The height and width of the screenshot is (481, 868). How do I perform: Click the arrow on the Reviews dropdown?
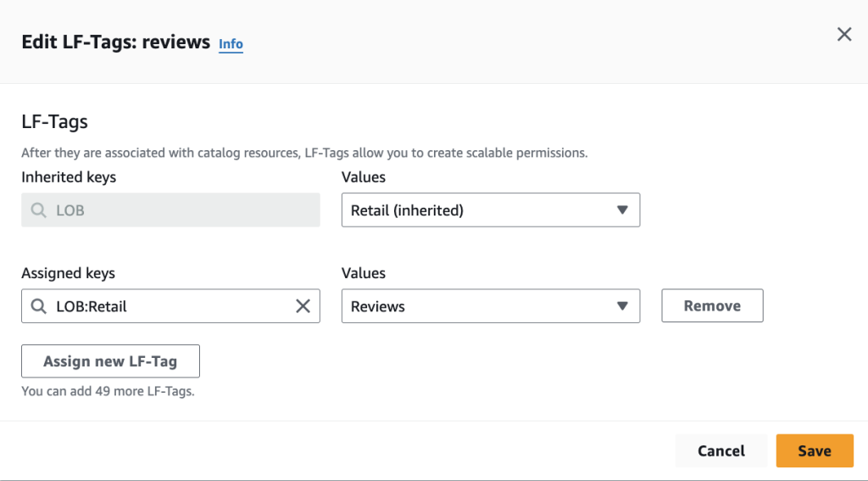622,306
